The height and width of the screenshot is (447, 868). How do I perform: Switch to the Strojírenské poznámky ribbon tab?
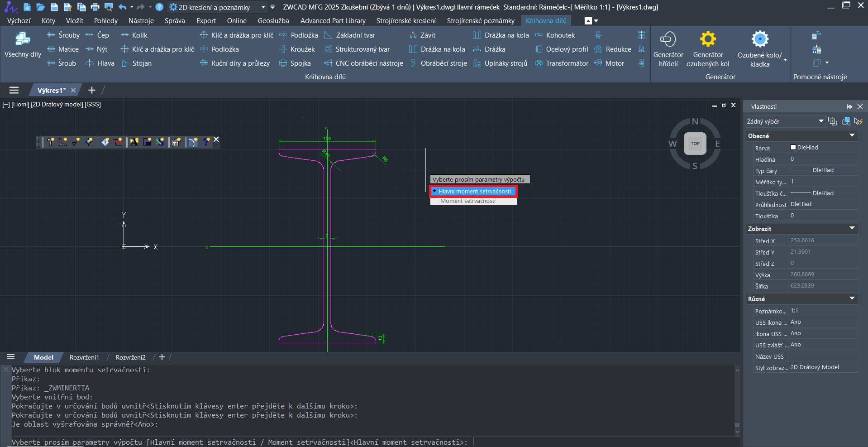point(481,21)
